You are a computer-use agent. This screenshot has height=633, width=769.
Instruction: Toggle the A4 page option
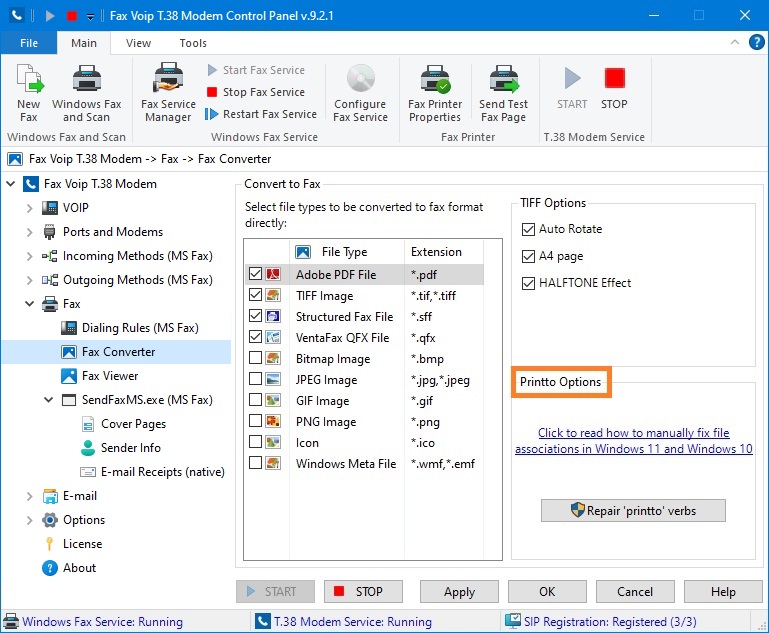coord(553,256)
